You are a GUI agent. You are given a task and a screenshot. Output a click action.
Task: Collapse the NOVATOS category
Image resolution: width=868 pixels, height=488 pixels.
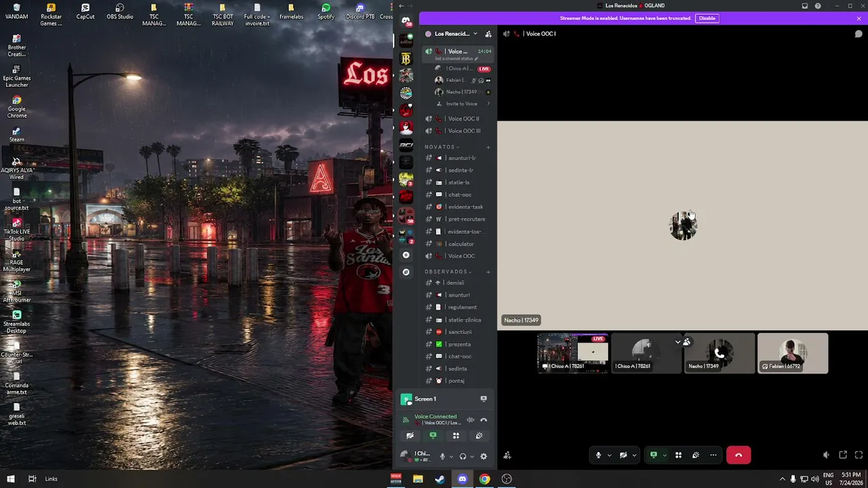[442, 147]
